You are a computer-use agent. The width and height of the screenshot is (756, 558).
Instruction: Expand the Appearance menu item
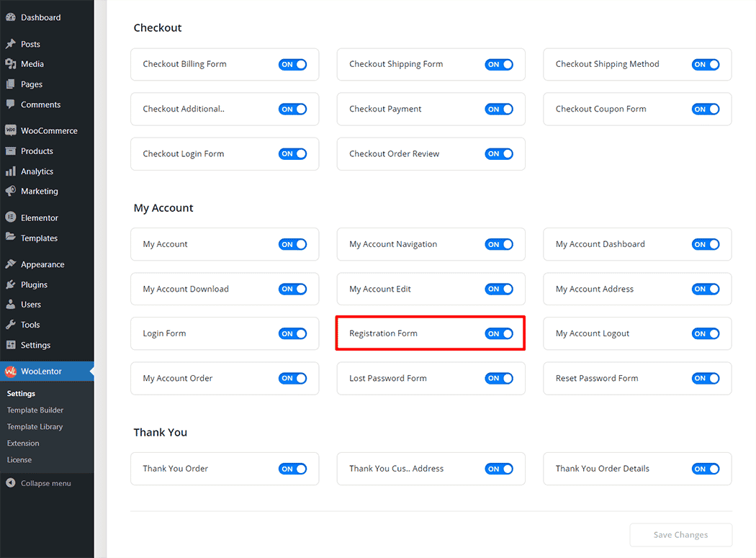[42, 264]
